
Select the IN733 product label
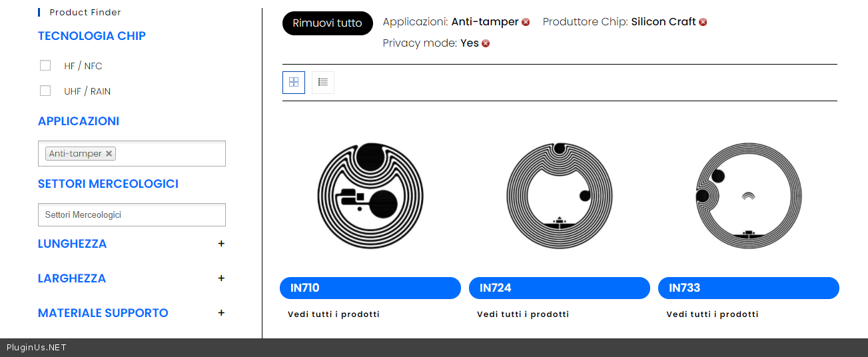tap(749, 288)
